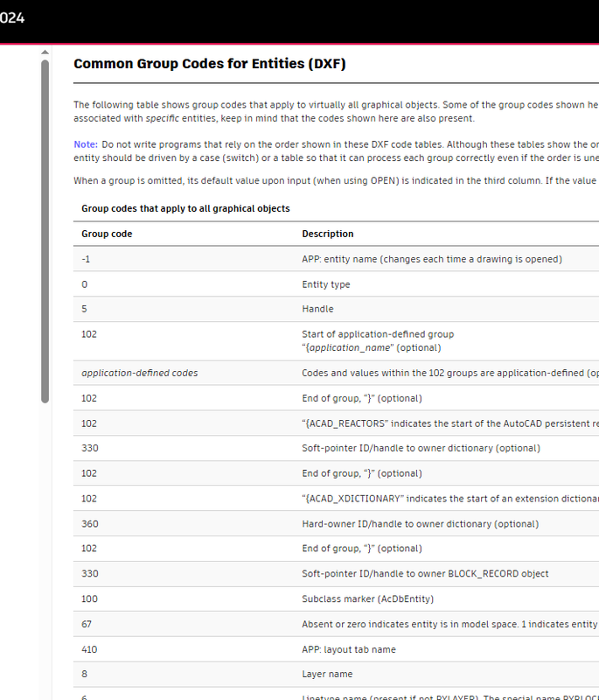Viewport: 599px width, 700px height.
Task: Select the "67" group code cell
Action: [x=87, y=624]
